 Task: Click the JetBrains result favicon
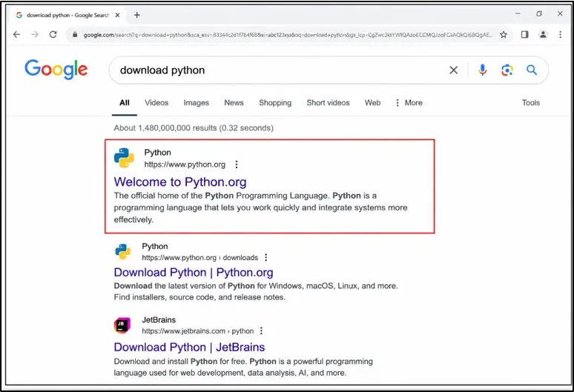click(x=122, y=325)
